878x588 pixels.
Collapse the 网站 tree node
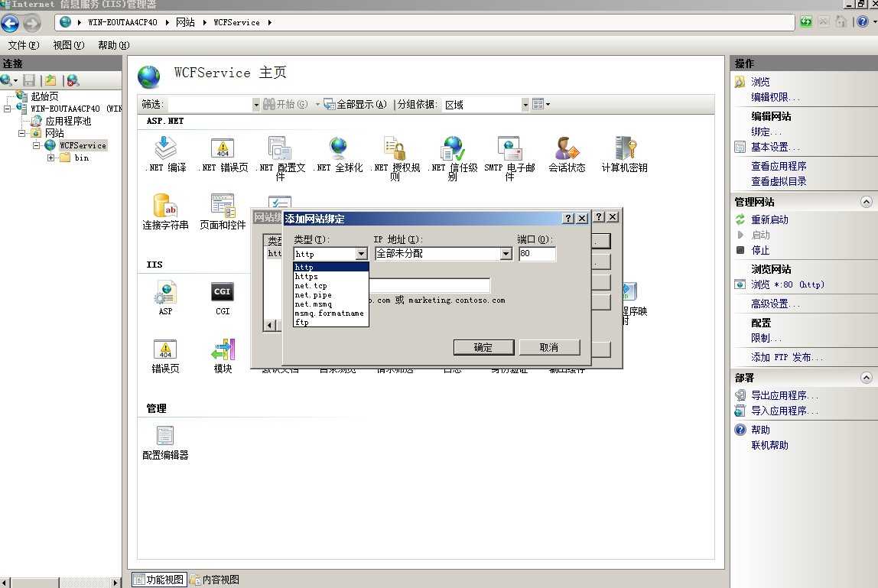pos(22,133)
